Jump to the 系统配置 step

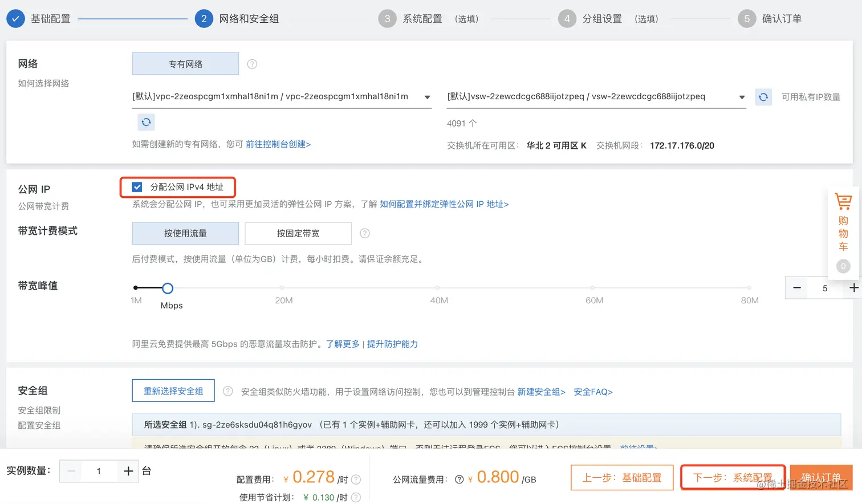click(422, 19)
